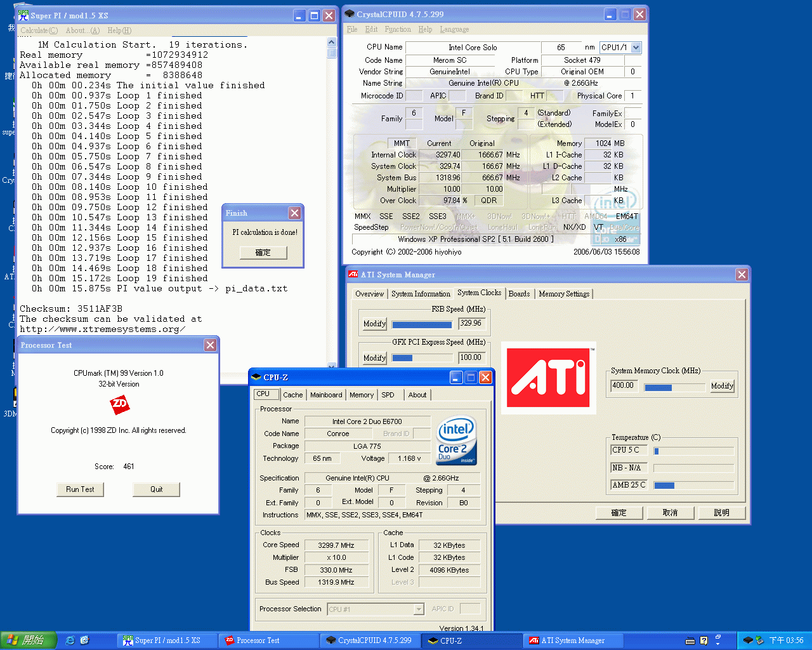
Task: Open Memory Settings tab in ATI Manager
Action: tap(564, 294)
